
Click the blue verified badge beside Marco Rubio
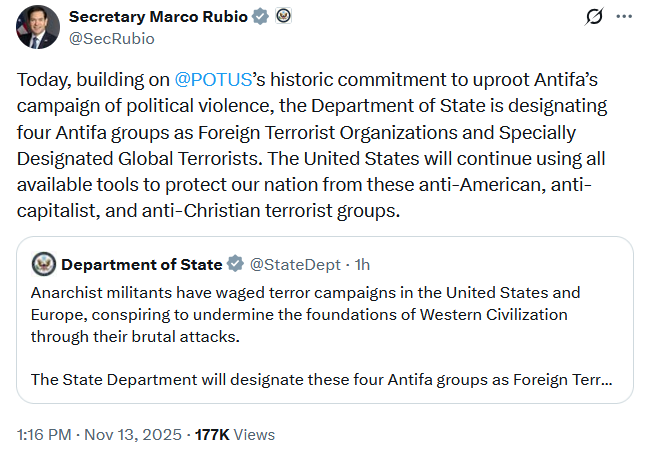[260, 17]
